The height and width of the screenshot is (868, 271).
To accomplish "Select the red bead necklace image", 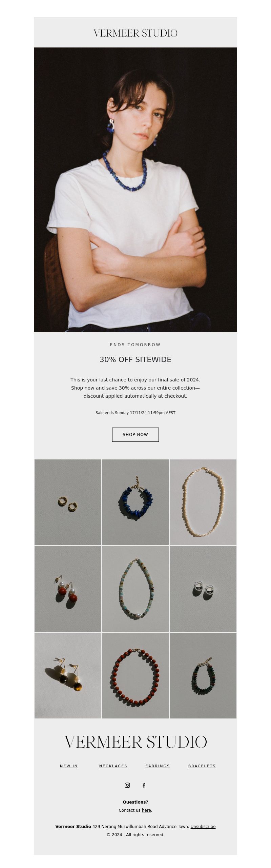I will [x=135, y=675].
